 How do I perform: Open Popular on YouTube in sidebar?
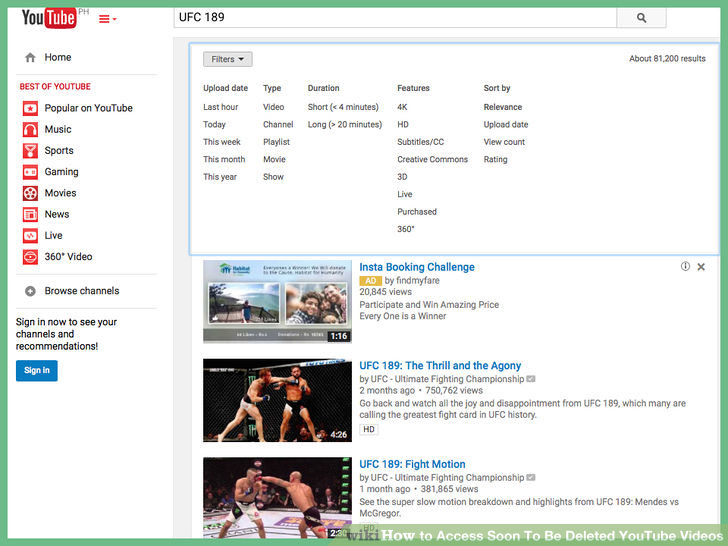coord(88,108)
